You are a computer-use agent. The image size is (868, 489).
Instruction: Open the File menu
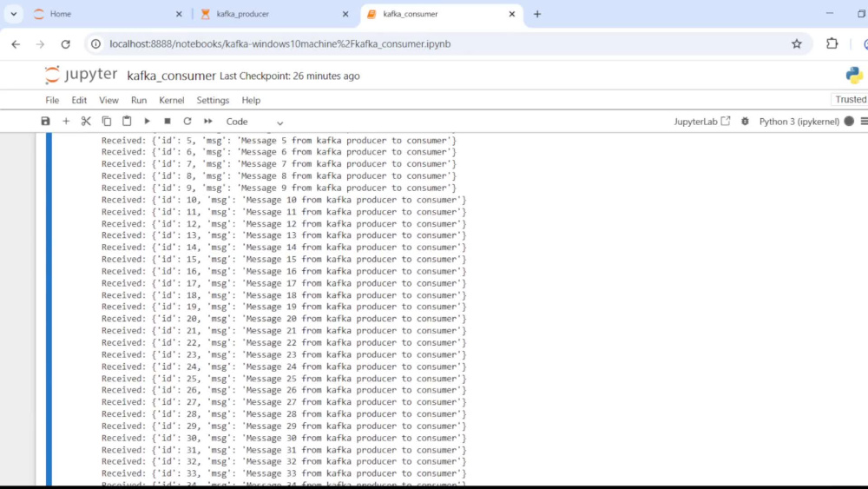pyautogui.click(x=52, y=100)
